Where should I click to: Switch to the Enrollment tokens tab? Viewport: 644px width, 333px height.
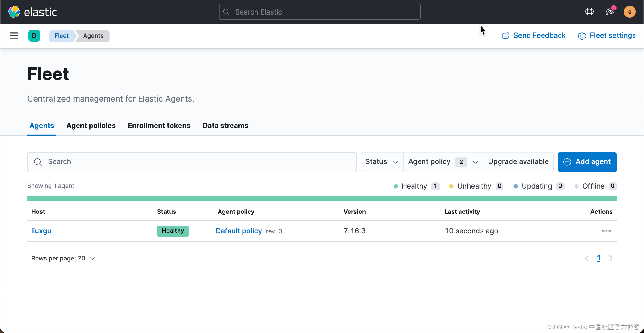(x=159, y=126)
